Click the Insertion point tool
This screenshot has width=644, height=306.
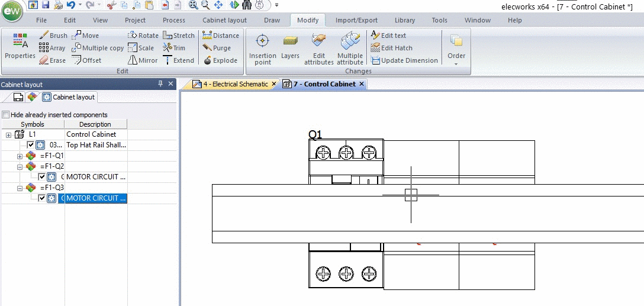pyautogui.click(x=262, y=49)
